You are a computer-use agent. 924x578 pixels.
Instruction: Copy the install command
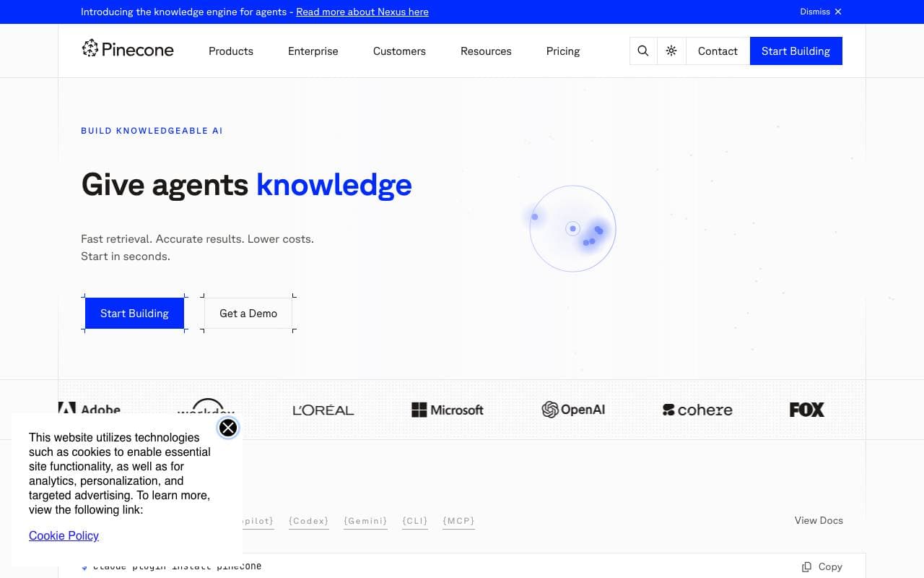tap(822, 566)
